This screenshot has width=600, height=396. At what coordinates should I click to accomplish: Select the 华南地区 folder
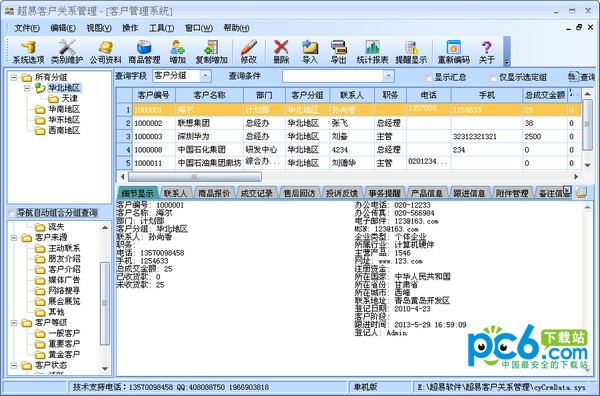click(57, 109)
